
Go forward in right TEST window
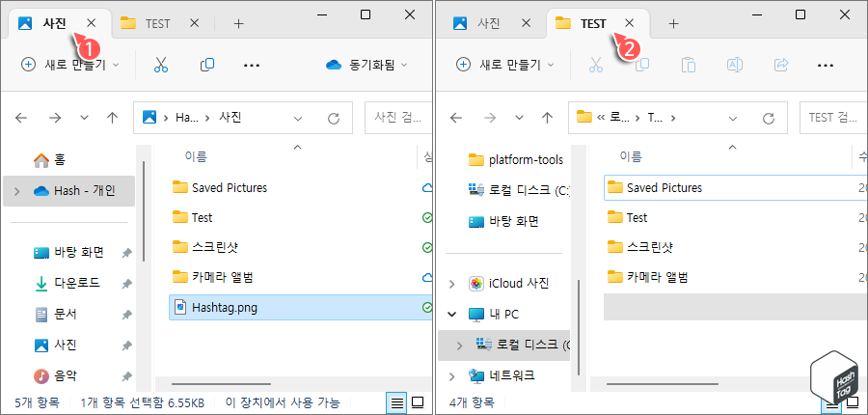pos(490,118)
